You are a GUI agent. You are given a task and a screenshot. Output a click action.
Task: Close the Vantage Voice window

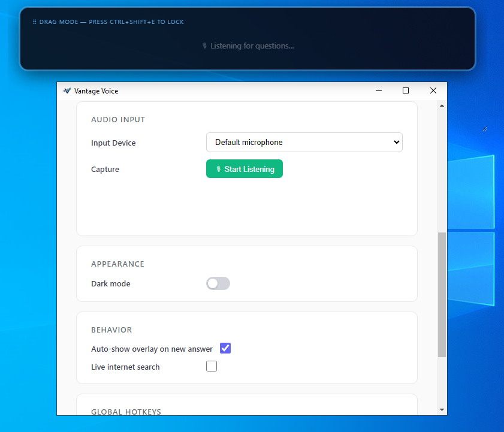(433, 91)
